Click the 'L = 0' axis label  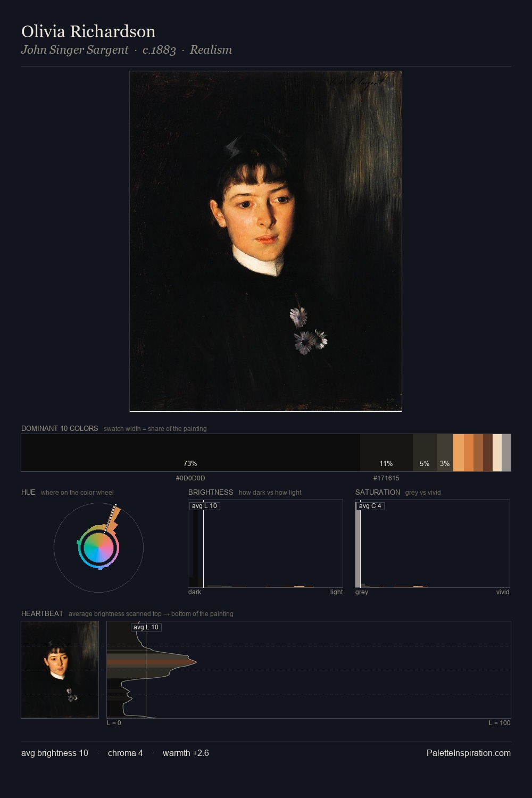[x=114, y=723]
